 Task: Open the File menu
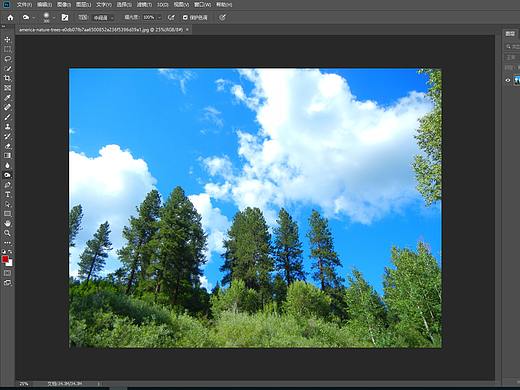24,5
